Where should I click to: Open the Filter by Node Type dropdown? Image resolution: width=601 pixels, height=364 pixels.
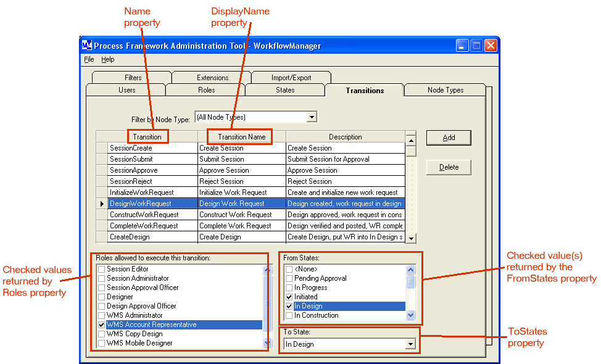[312, 117]
